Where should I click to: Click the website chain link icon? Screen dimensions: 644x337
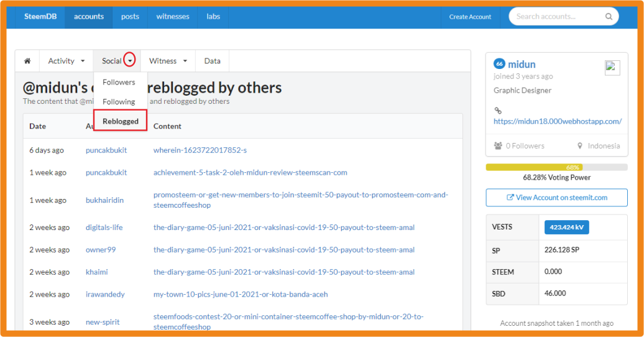tap(498, 111)
